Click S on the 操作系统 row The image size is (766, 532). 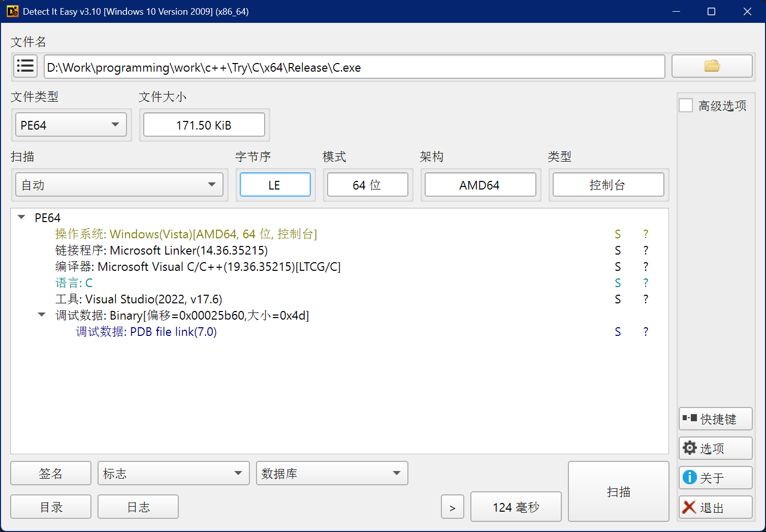(x=618, y=234)
